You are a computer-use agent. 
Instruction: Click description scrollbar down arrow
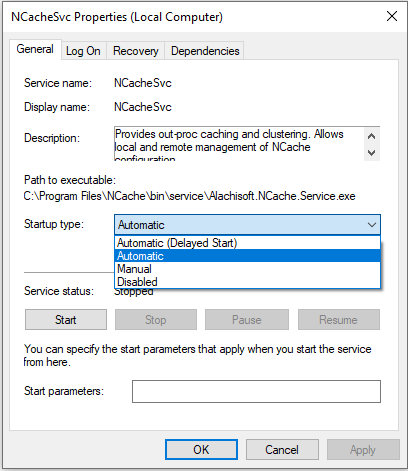372,153
